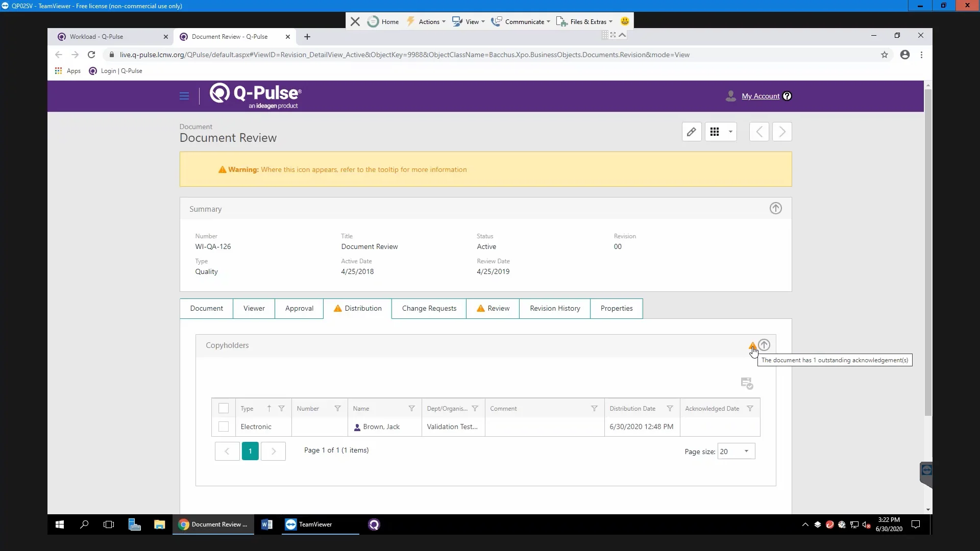
Task: Select the checkbox for Brown, Jack row
Action: tap(223, 427)
